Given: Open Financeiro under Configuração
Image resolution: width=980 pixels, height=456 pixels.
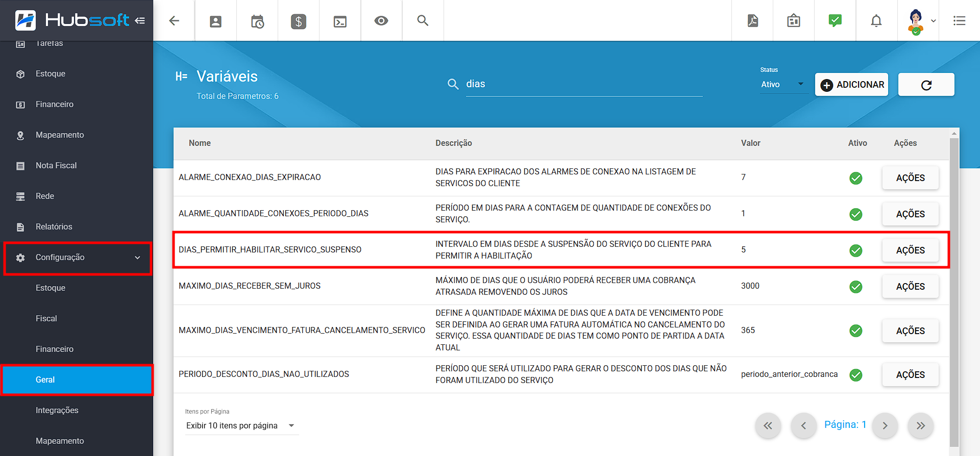Looking at the screenshot, I should [77, 349].
